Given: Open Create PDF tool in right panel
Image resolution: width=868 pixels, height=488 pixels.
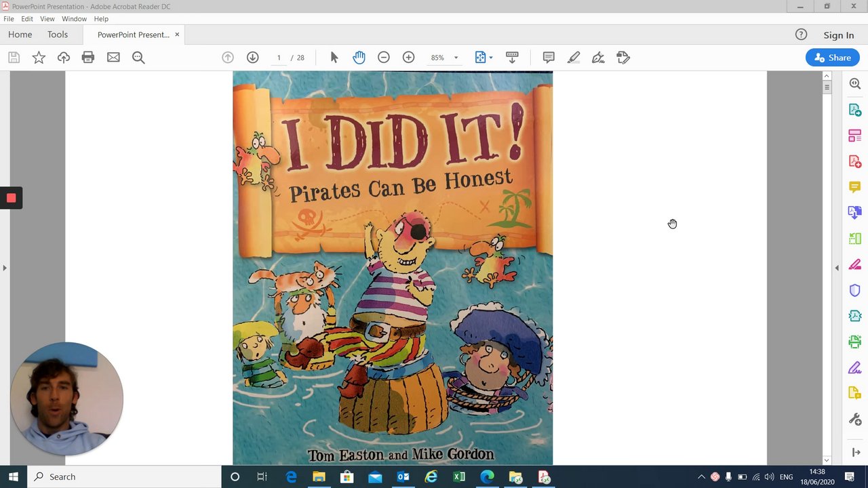Looking at the screenshot, I should tap(855, 161).
